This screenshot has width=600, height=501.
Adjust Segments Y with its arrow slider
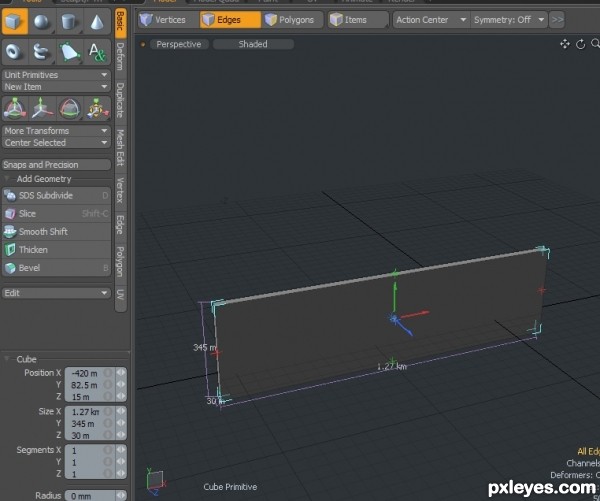point(121,462)
